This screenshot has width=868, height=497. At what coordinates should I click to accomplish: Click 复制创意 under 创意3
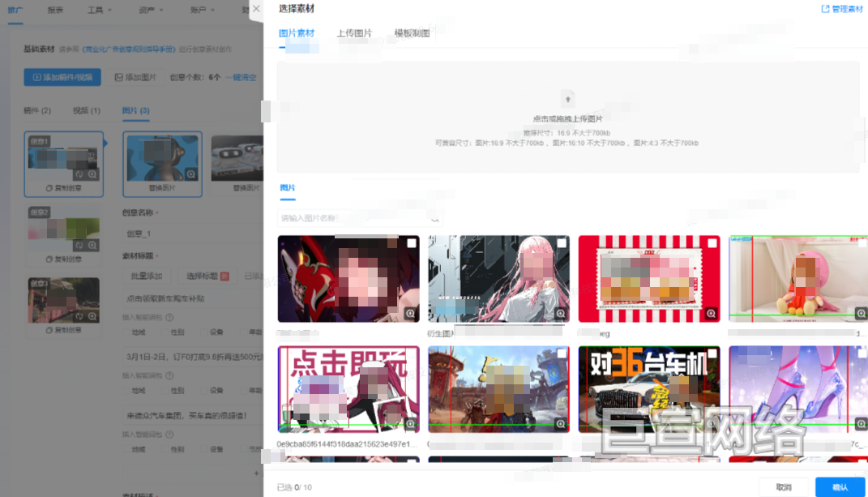pos(63,330)
